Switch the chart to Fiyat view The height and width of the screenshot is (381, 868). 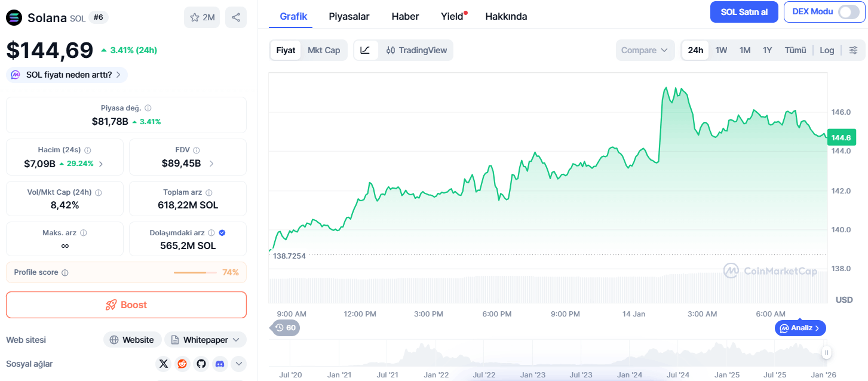286,50
